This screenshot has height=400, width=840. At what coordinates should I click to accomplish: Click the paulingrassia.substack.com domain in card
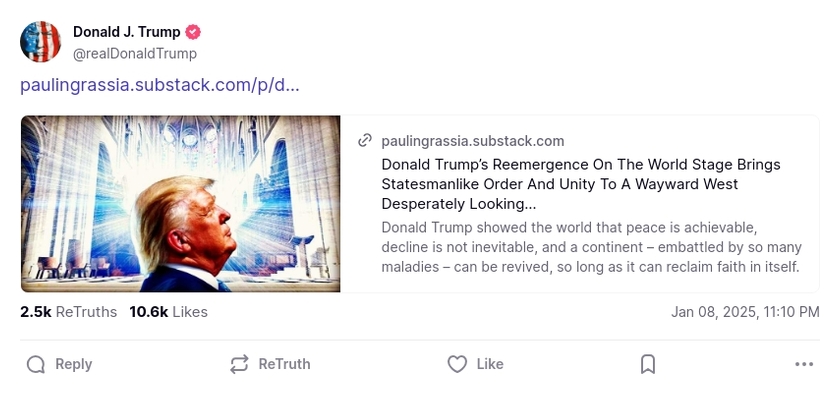tap(473, 141)
